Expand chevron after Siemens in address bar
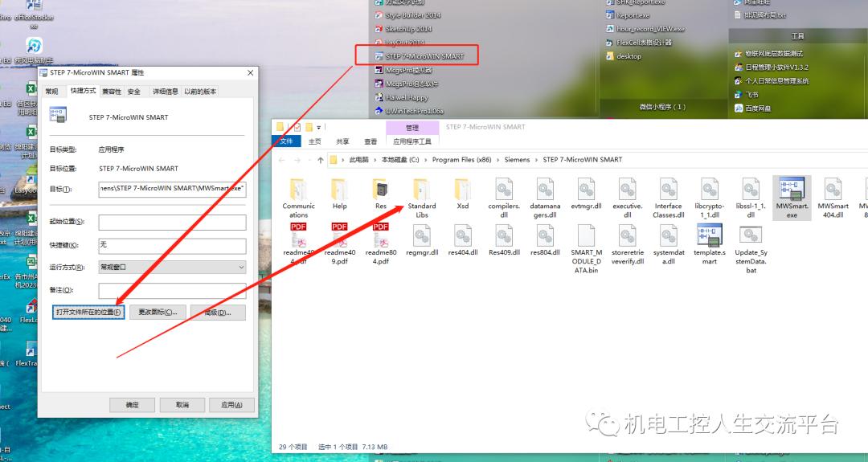This screenshot has width=868, height=462. 536,160
